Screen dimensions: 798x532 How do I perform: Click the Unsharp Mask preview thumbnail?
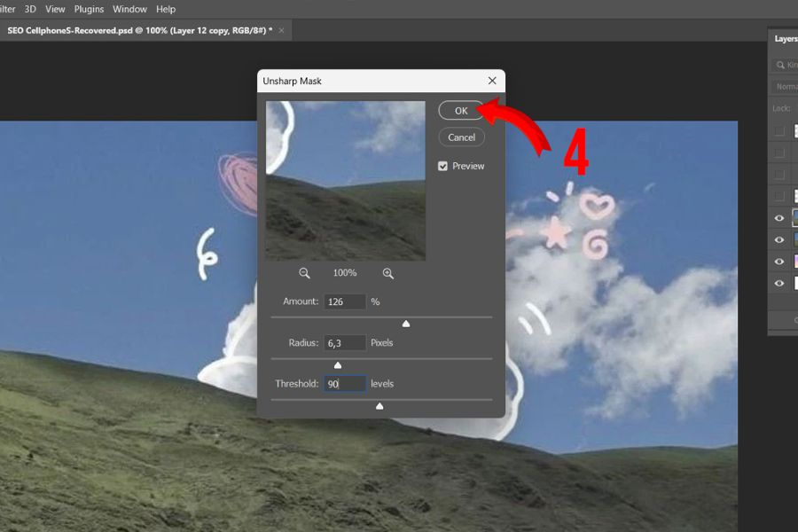click(x=345, y=180)
